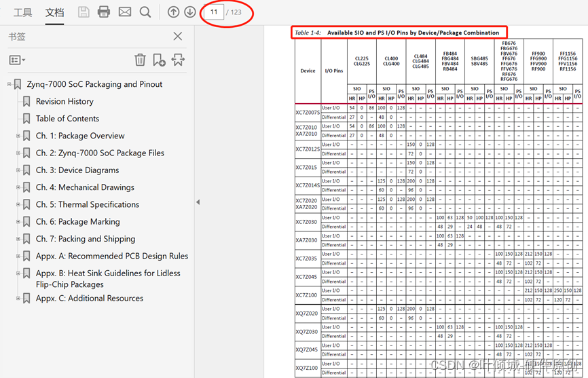
Task: Click the search magnifier icon
Action: pos(145,12)
